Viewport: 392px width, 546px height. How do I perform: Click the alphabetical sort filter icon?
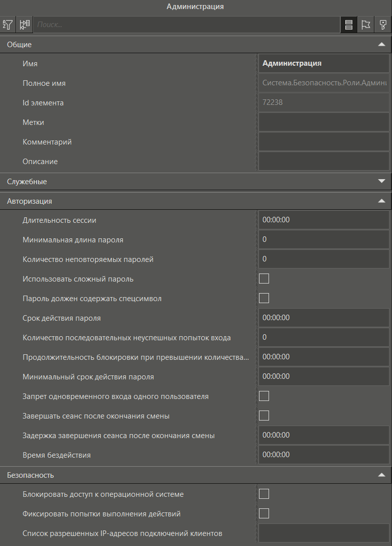pyautogui.click(x=8, y=25)
